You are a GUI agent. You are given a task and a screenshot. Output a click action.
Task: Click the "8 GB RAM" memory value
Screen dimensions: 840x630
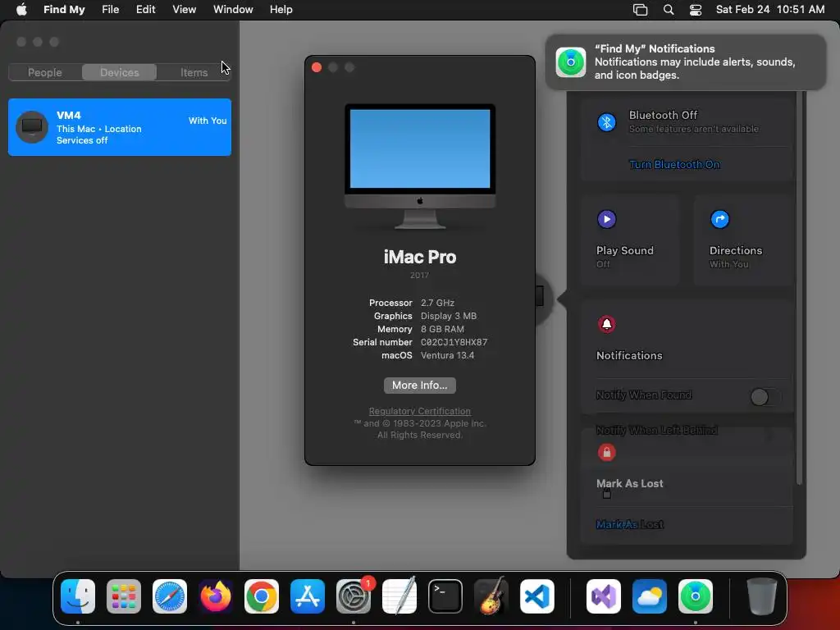click(442, 329)
